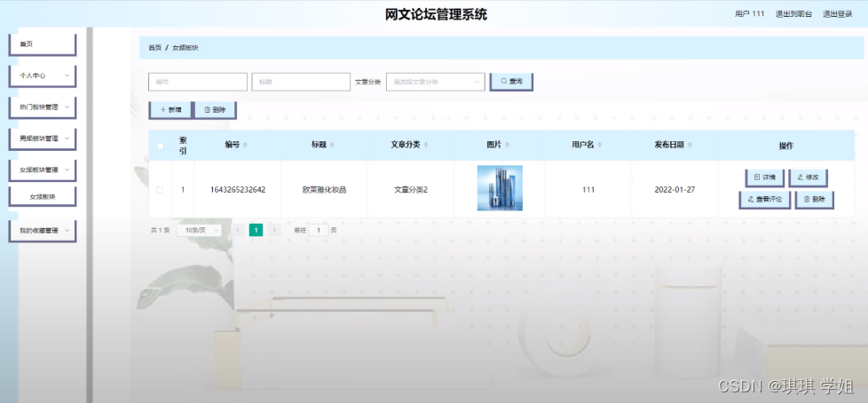Click the 用户 111 label in header
Viewport: 868px width, 403px height.
click(x=750, y=14)
